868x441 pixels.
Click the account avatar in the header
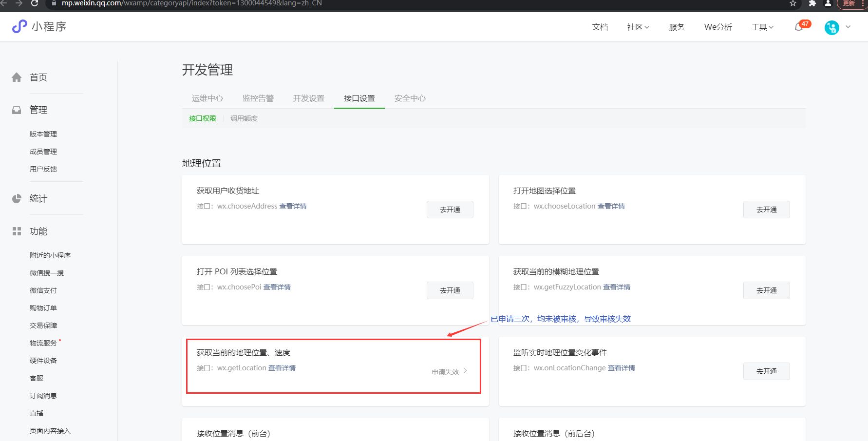832,27
